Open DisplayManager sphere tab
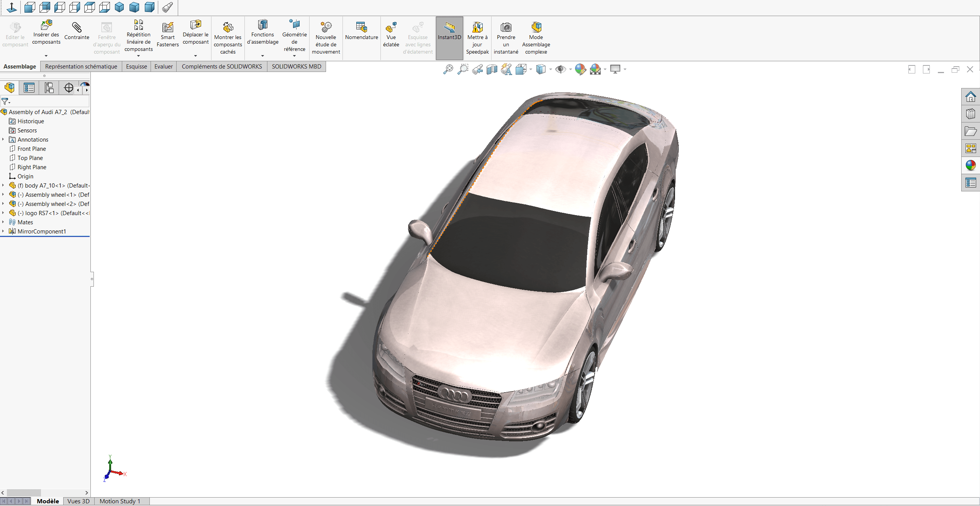 (85, 84)
